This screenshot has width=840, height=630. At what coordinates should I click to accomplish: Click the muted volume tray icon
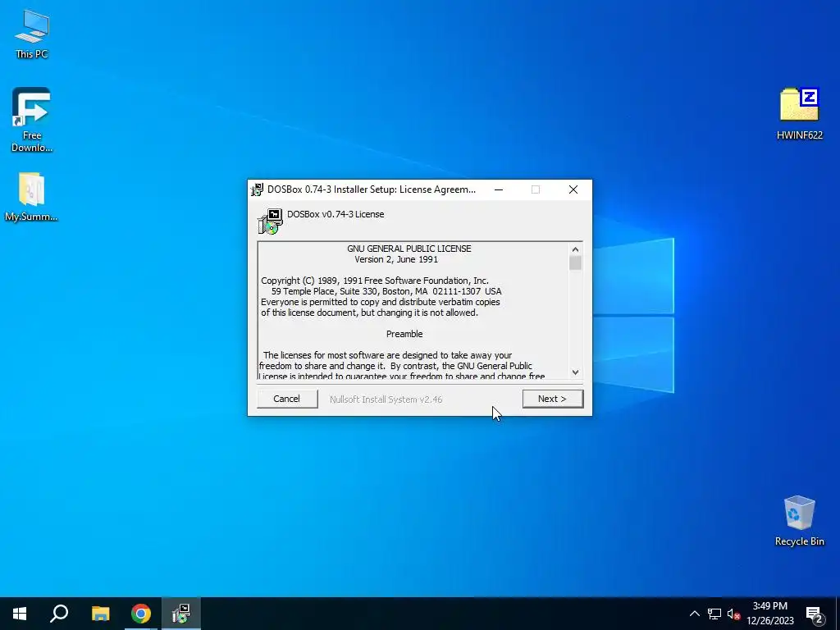(733, 614)
